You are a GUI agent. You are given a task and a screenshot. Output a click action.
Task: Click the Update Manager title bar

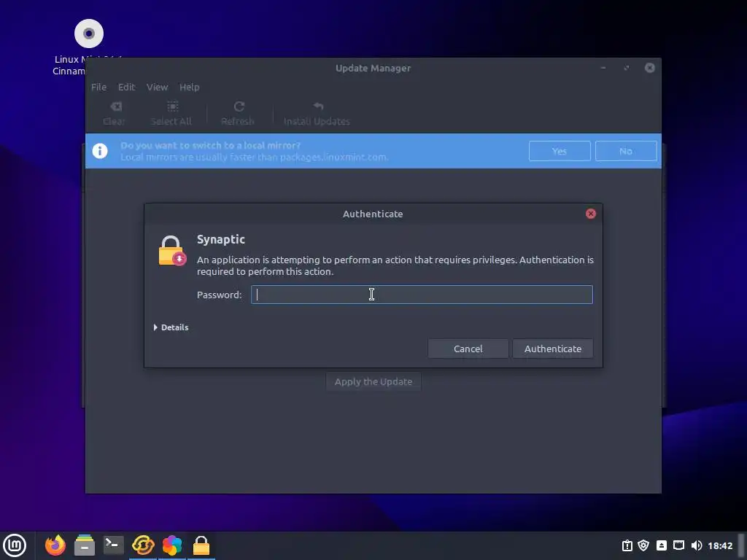(x=373, y=68)
